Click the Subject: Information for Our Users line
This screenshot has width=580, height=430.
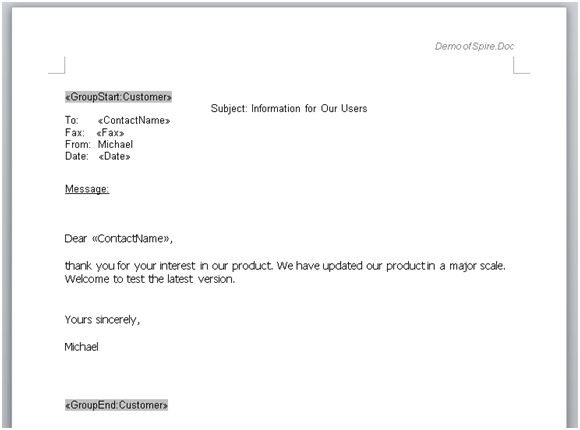pyautogui.click(x=289, y=108)
